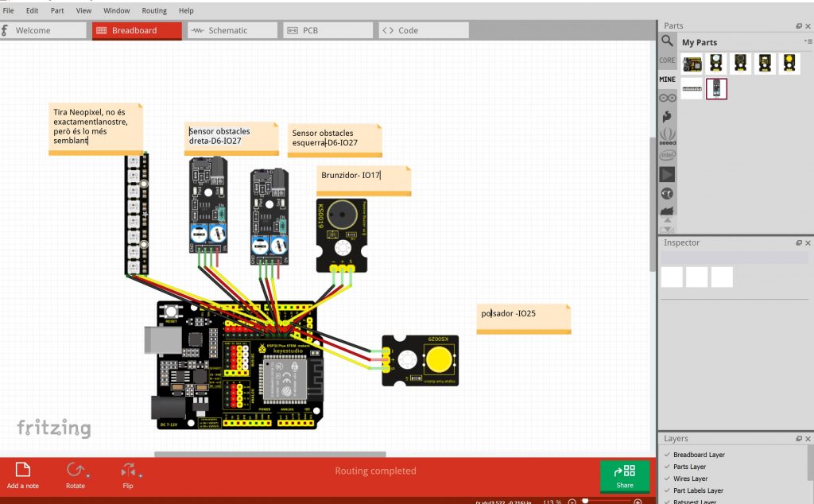Click the green Share button
Viewport: 814px width, 504px height.
pos(625,475)
